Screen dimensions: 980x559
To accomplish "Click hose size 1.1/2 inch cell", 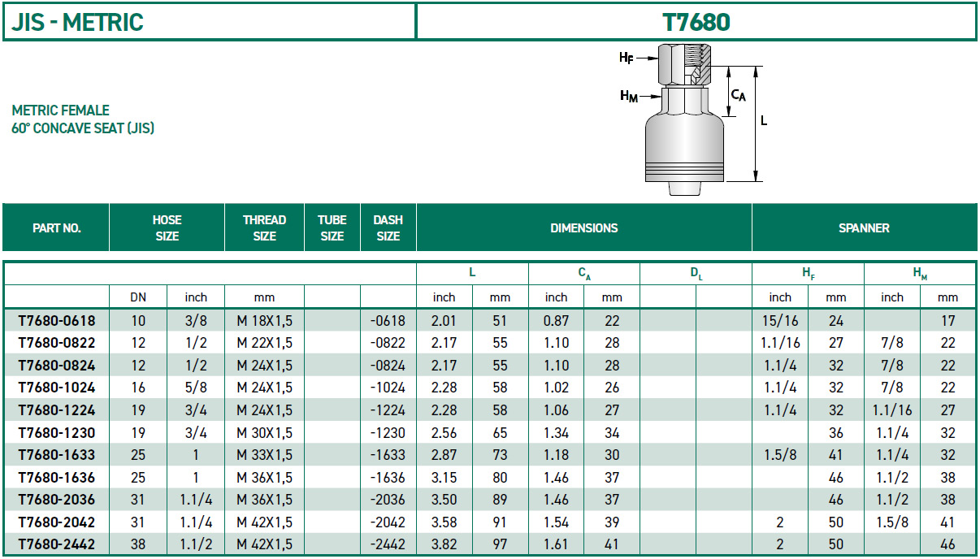I will point(196,544).
